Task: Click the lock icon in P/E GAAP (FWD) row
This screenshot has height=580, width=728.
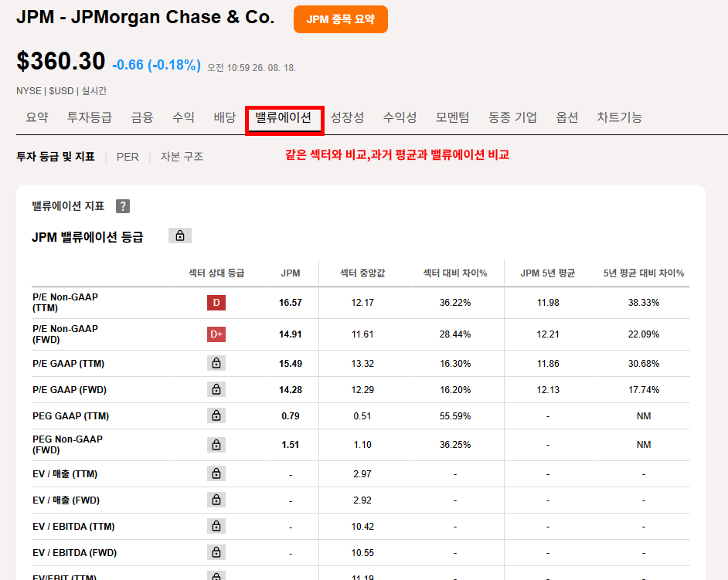Action: point(216,389)
